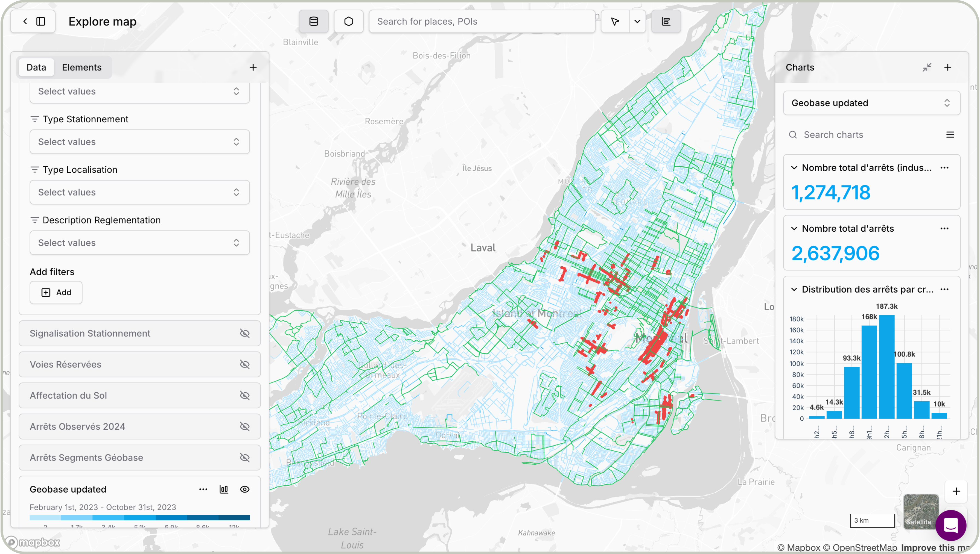Click the Add filters button
Screen dimensions: 980x554
point(56,292)
